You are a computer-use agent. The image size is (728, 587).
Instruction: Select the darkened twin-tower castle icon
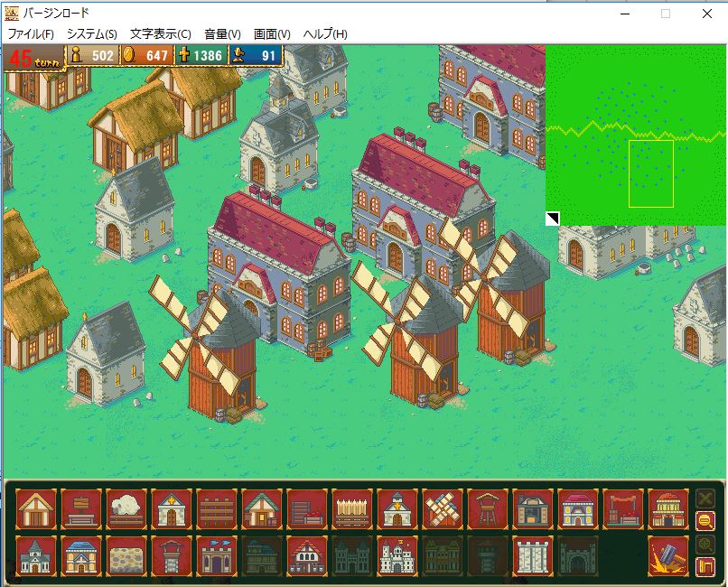(x=352, y=556)
